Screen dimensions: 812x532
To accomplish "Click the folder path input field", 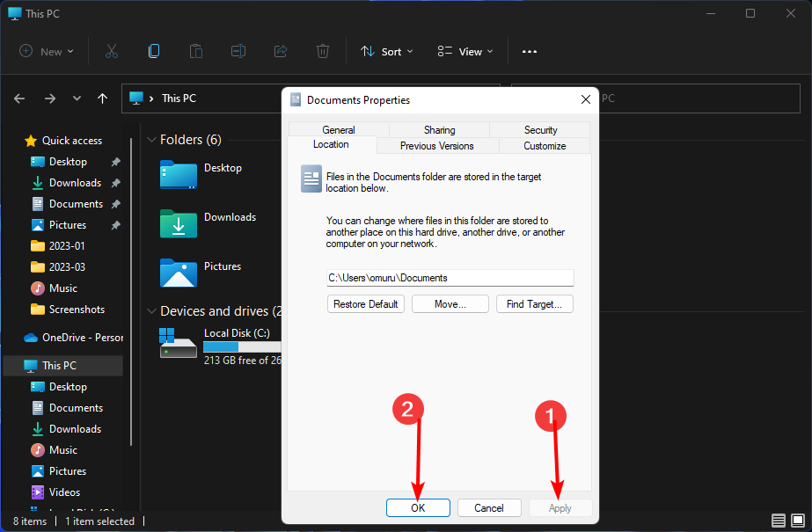I will (450, 278).
